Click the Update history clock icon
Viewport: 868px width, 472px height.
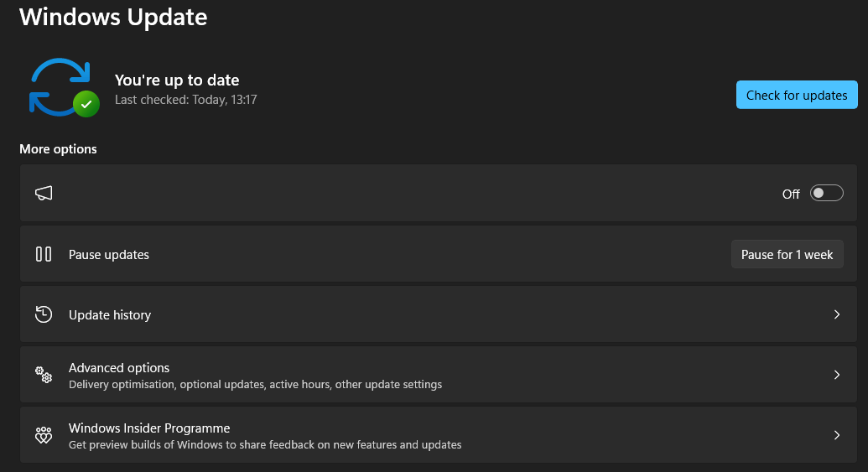(x=44, y=314)
